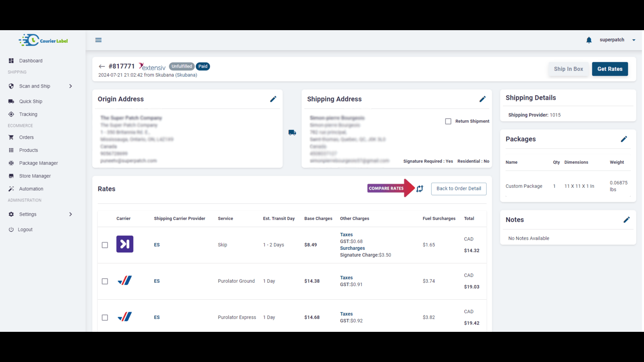
Task: Expand the Settings submenu chevron
Action: (x=70, y=214)
